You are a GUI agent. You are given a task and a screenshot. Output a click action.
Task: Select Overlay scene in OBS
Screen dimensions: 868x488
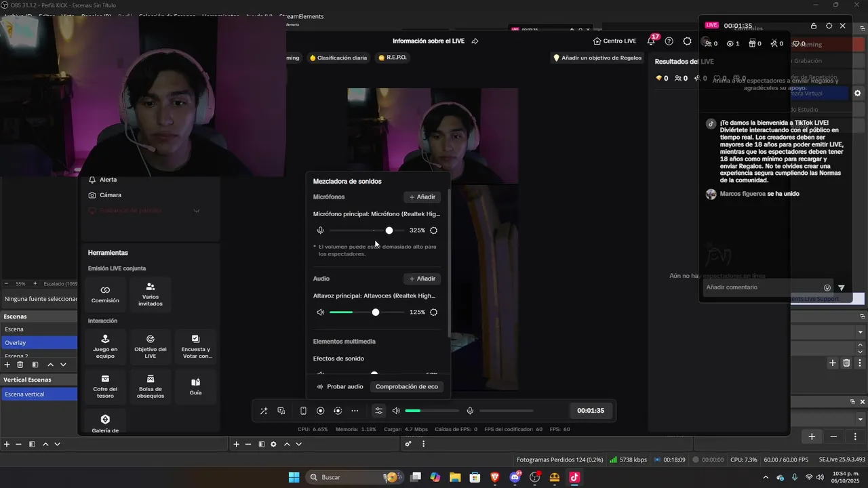click(x=39, y=343)
